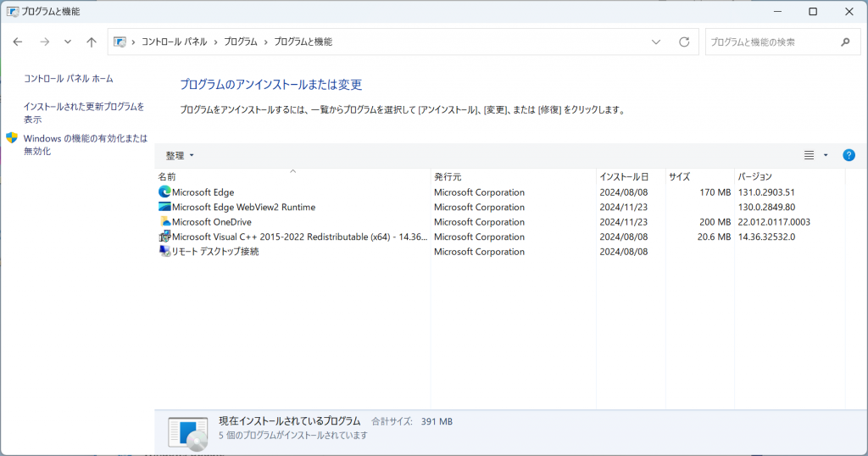Click プログラム in the breadcrumb
Screen dimensions: 868x456
(x=241, y=42)
